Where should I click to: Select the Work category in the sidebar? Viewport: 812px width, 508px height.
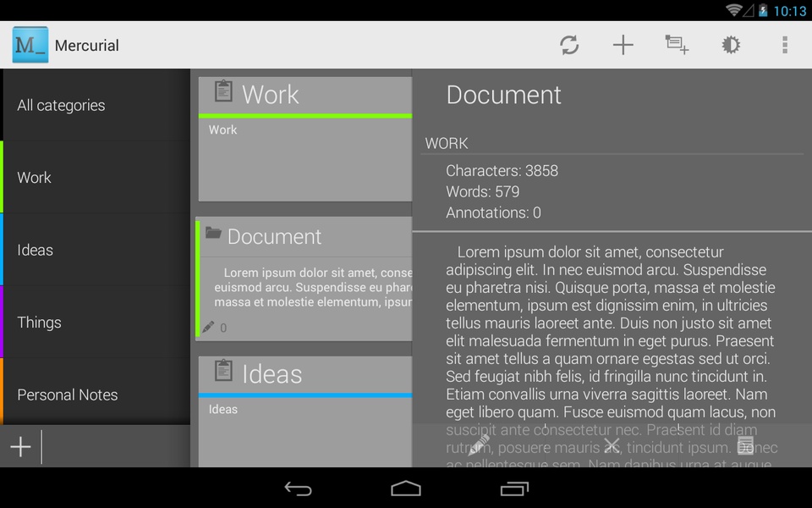(x=96, y=177)
